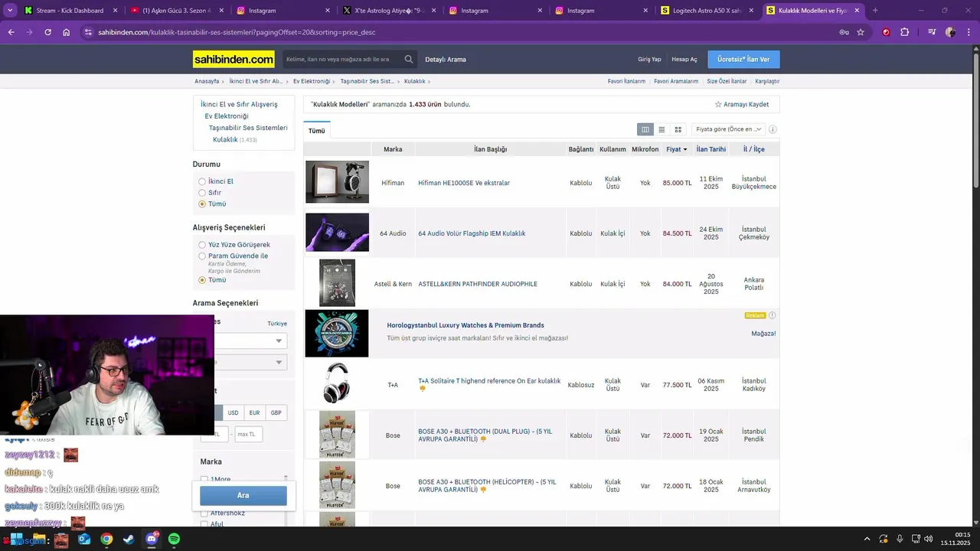
Task: Click Ev Elektroniği category in sidebar
Action: coord(227,116)
